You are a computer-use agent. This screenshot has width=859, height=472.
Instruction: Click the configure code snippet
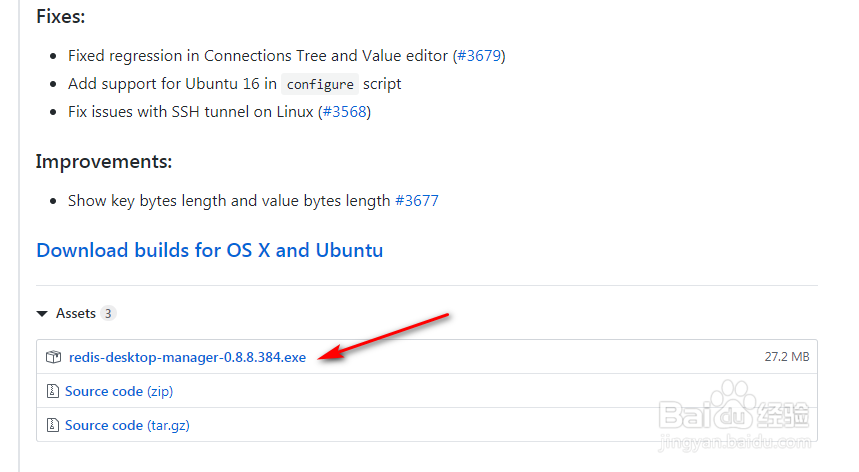point(320,84)
